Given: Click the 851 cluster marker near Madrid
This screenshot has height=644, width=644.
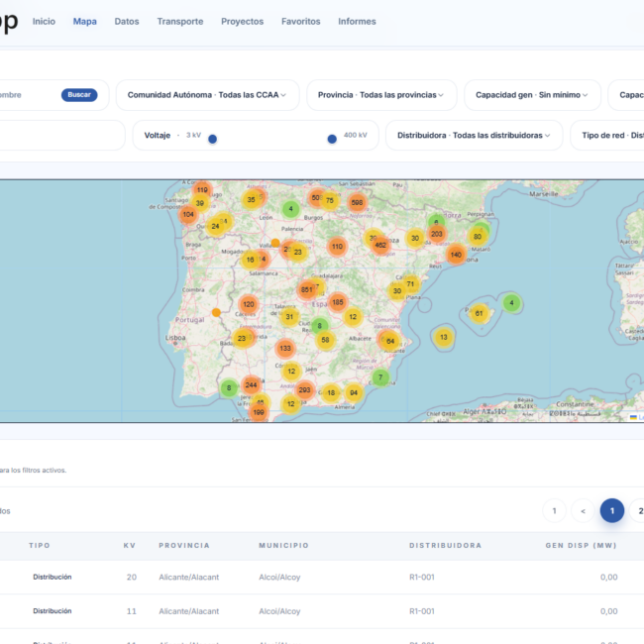Looking at the screenshot, I should pos(306,290).
